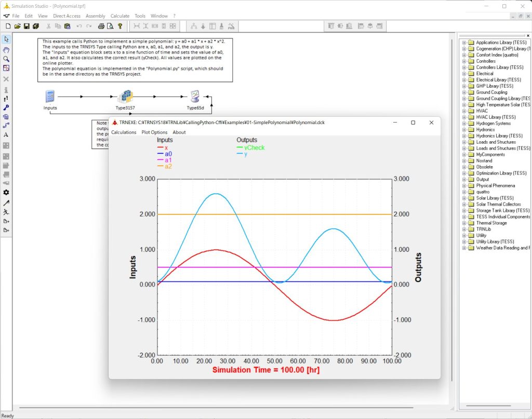This screenshot has height=419, width=532.
Task: Toggle the yCheck output legend label
Action: click(254, 148)
